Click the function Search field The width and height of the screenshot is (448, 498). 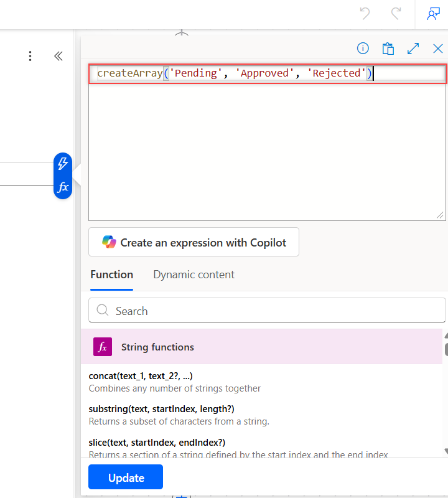coord(268,310)
